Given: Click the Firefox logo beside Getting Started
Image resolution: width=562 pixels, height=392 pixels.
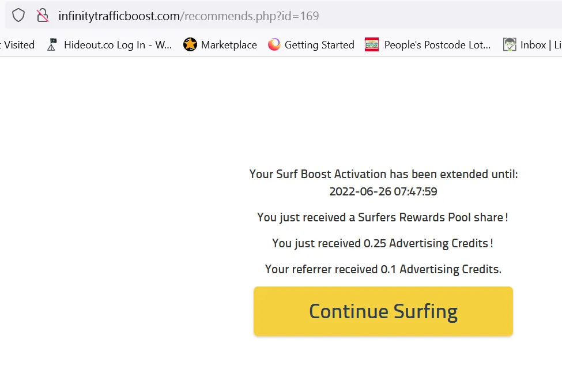Looking at the screenshot, I should [274, 44].
